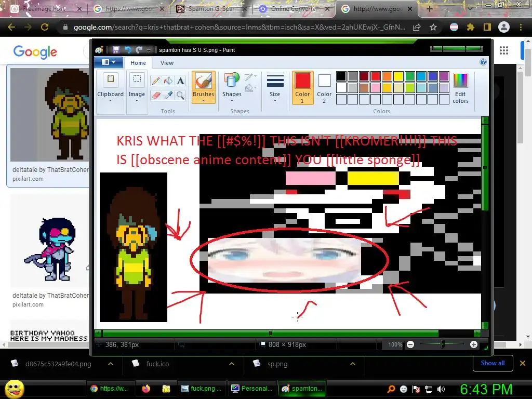
Task: Click the Paint horizontal green scrollbar
Action: click(x=270, y=333)
